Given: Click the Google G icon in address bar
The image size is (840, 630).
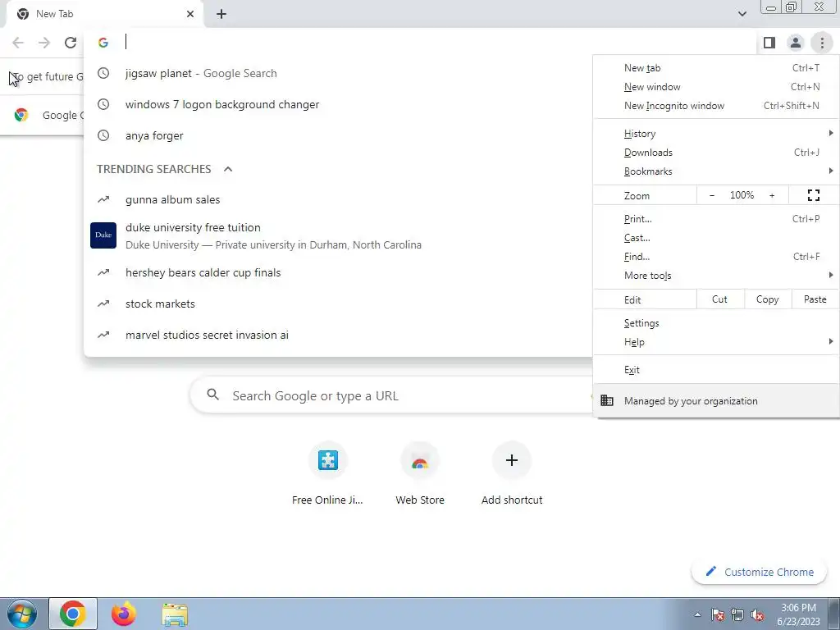Looking at the screenshot, I should 103,43.
